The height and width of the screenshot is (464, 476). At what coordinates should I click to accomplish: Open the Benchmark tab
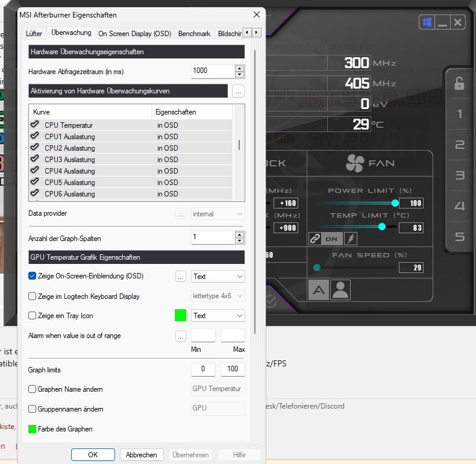(194, 33)
